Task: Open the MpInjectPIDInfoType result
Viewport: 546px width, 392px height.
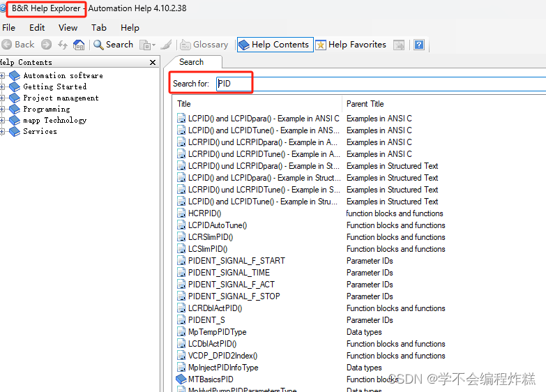Action: click(x=223, y=368)
